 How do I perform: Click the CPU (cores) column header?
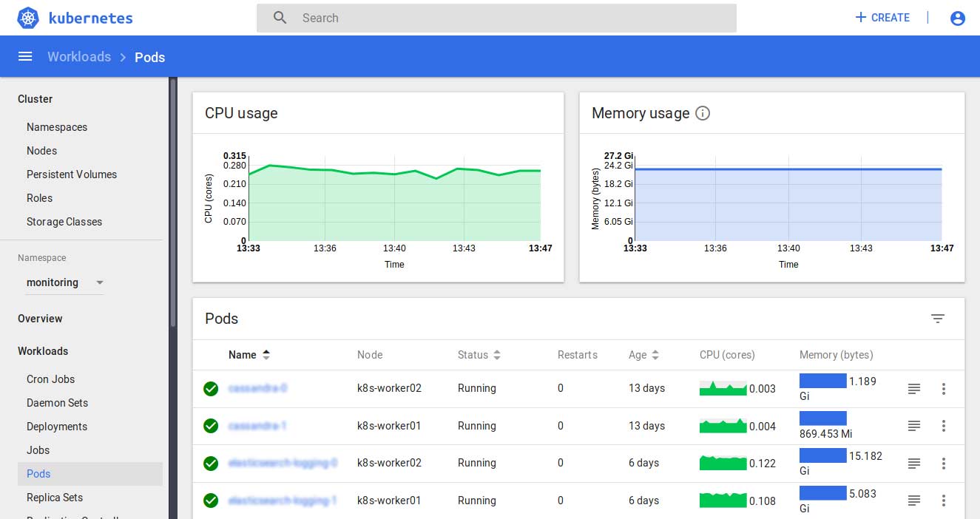tap(727, 355)
